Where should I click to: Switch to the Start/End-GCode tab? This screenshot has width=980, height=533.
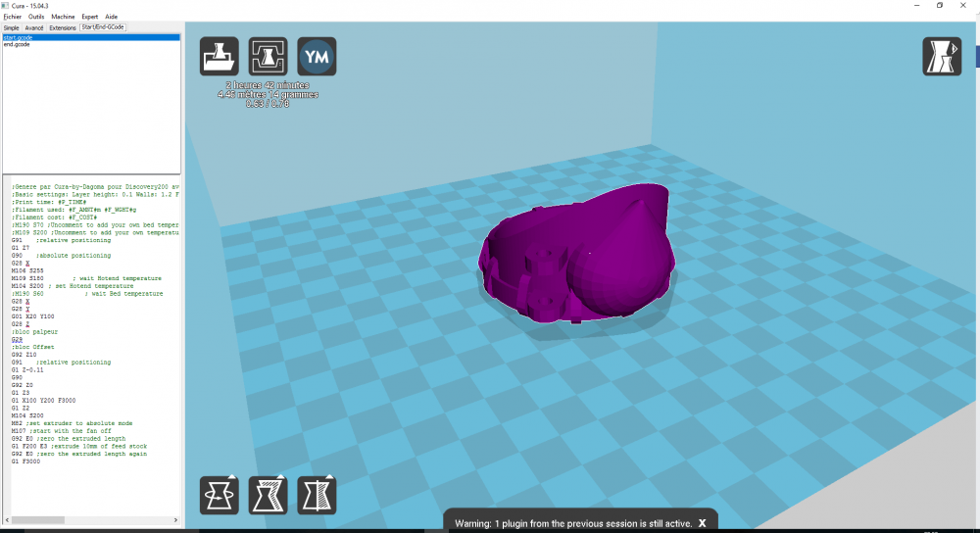click(x=103, y=27)
